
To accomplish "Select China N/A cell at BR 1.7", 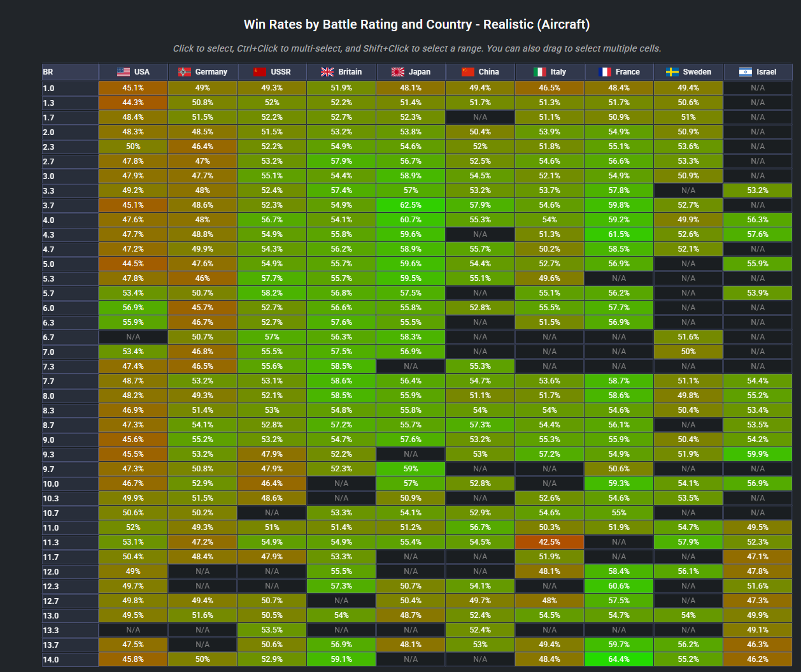I will 480,117.
